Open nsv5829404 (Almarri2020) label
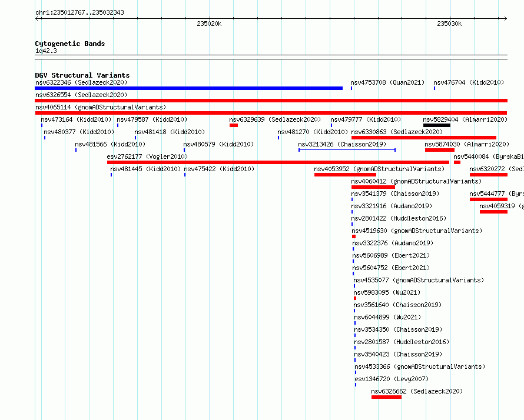524x420 pixels. 465,119
